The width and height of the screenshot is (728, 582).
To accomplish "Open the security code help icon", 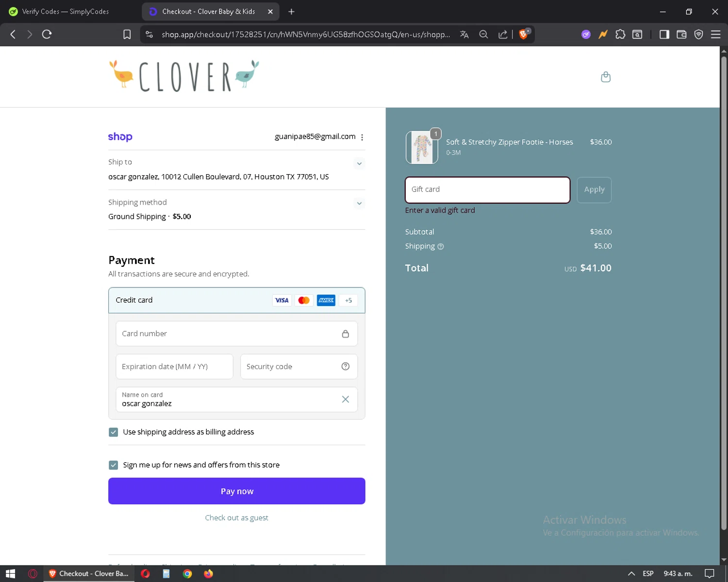I will (346, 366).
